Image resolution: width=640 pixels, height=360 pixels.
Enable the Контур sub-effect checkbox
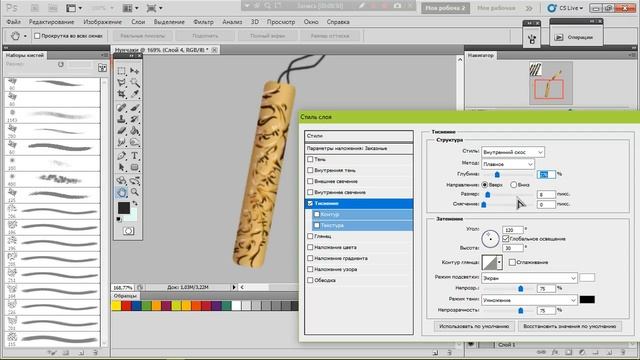tap(317, 214)
